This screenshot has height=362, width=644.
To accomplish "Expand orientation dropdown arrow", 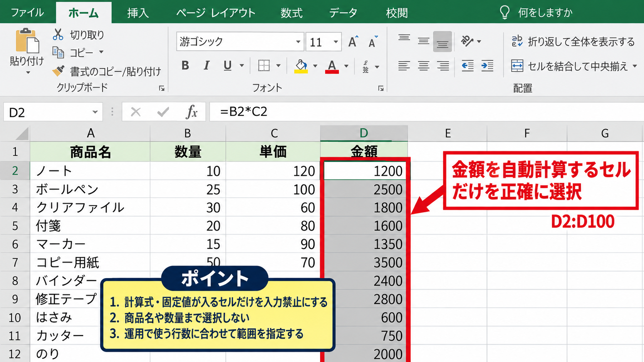I will [x=479, y=41].
